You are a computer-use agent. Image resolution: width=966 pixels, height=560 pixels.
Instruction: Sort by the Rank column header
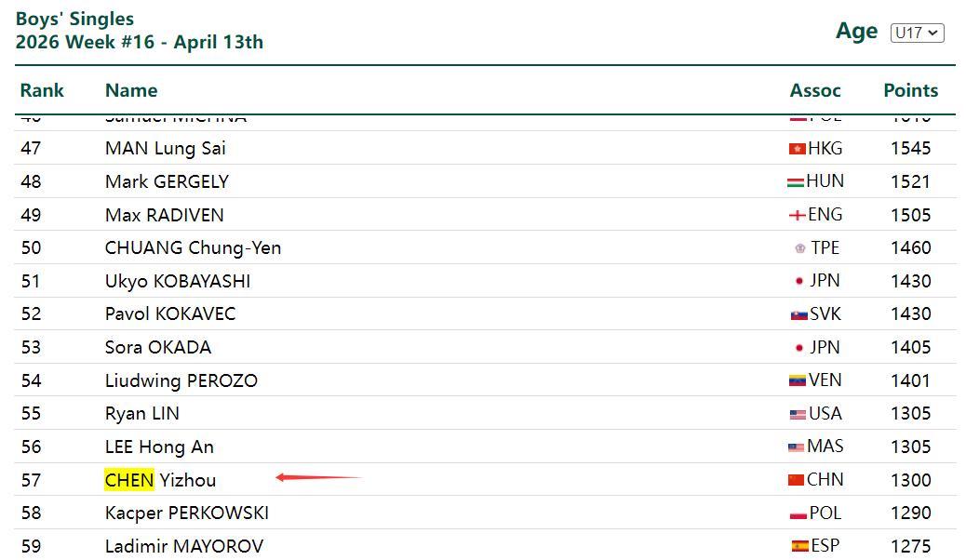click(x=42, y=90)
